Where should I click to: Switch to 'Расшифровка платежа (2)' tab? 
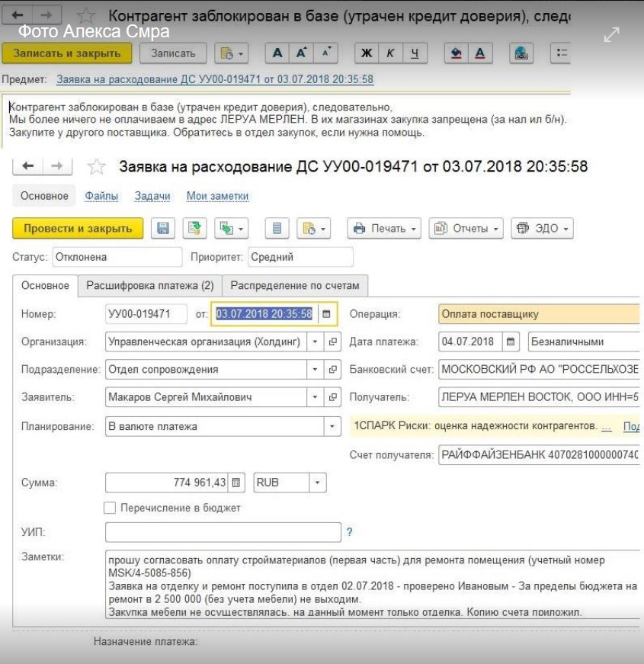click(x=150, y=286)
